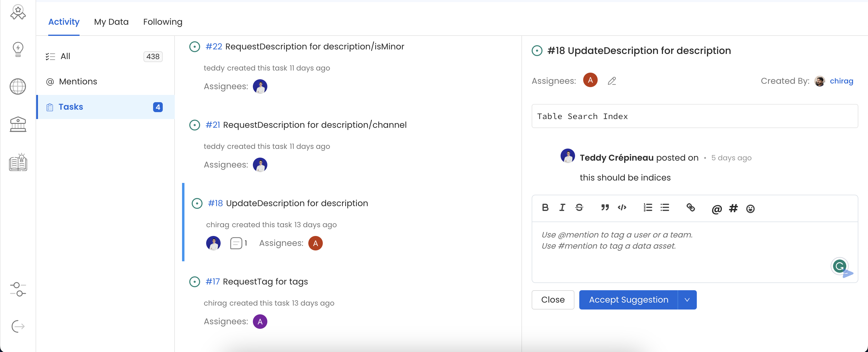Expand the Accept Suggestion dropdown arrow
The width and height of the screenshot is (868, 352).
click(x=687, y=300)
